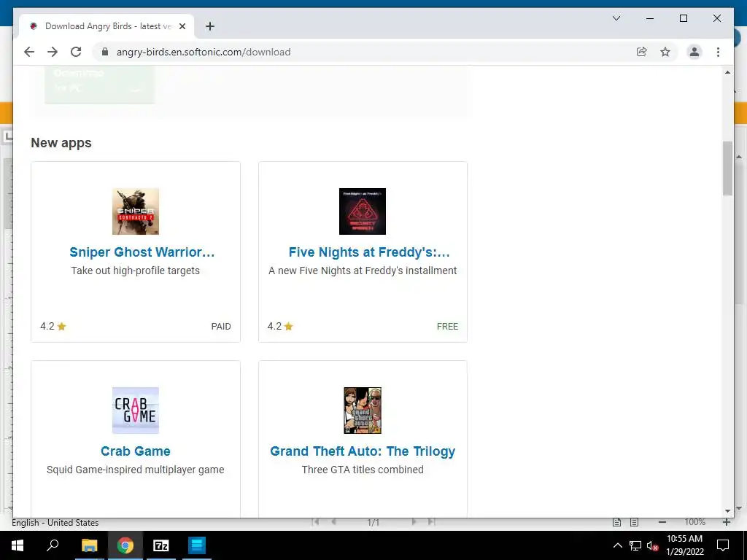This screenshot has width=747, height=560.
Task: Open the notification center icon
Action: tap(723, 545)
